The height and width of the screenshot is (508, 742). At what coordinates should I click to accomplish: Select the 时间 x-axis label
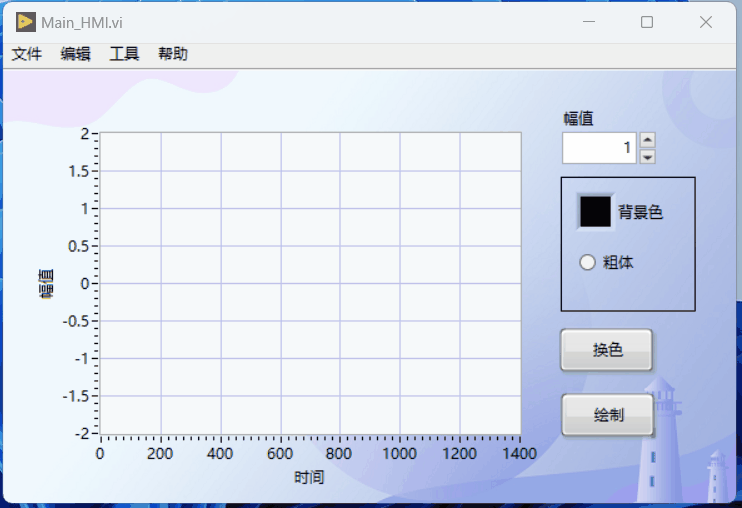coord(309,477)
